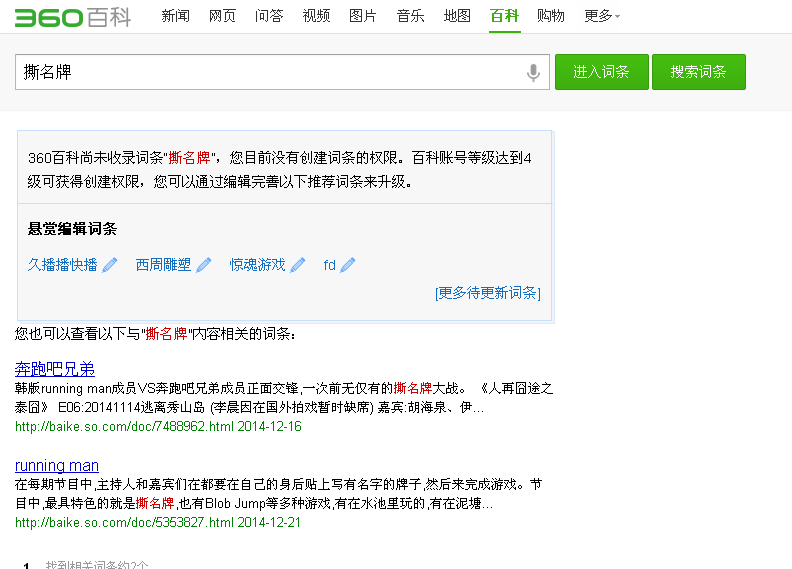Expand the 更多 dropdown menu
This screenshot has height=569, width=792.
click(602, 16)
